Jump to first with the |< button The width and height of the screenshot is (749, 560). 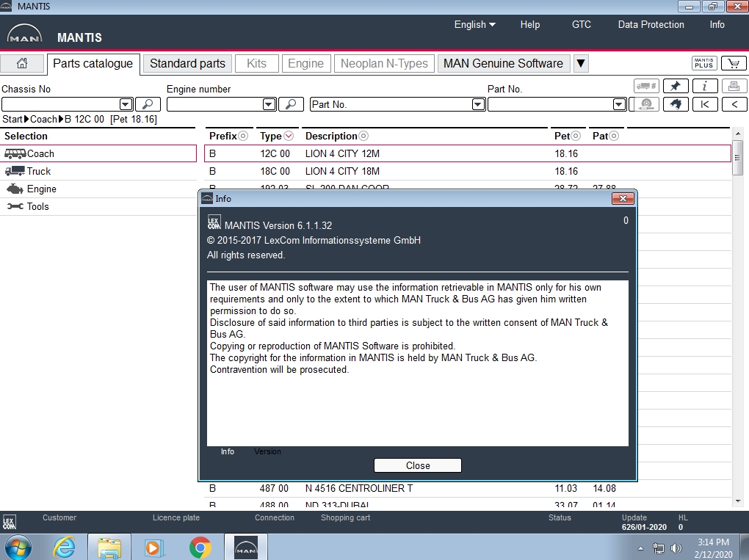pyautogui.click(x=705, y=104)
